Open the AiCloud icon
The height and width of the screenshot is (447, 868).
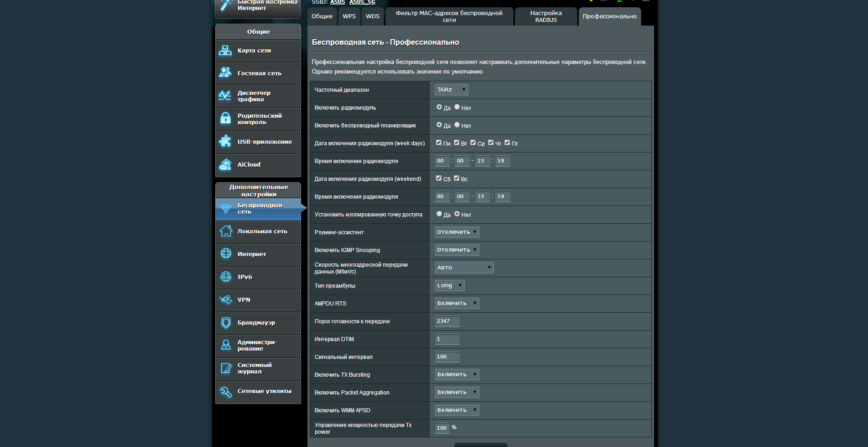pos(225,164)
